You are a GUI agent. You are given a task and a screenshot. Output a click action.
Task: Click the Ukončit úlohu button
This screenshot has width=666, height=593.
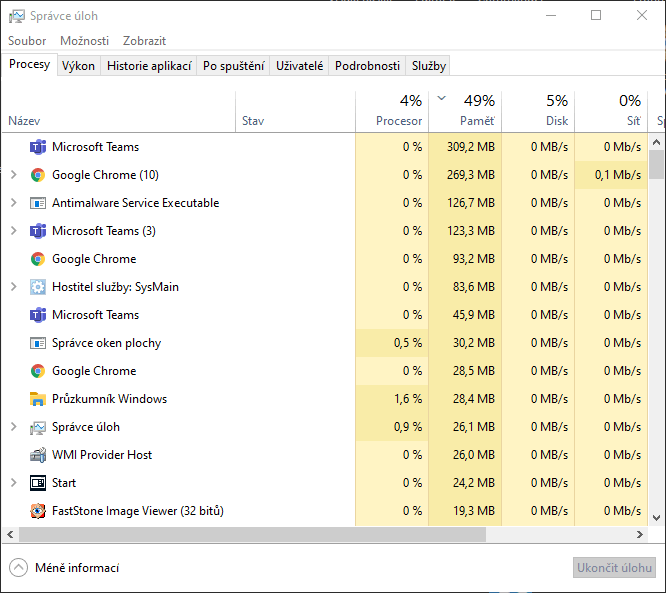[614, 568]
